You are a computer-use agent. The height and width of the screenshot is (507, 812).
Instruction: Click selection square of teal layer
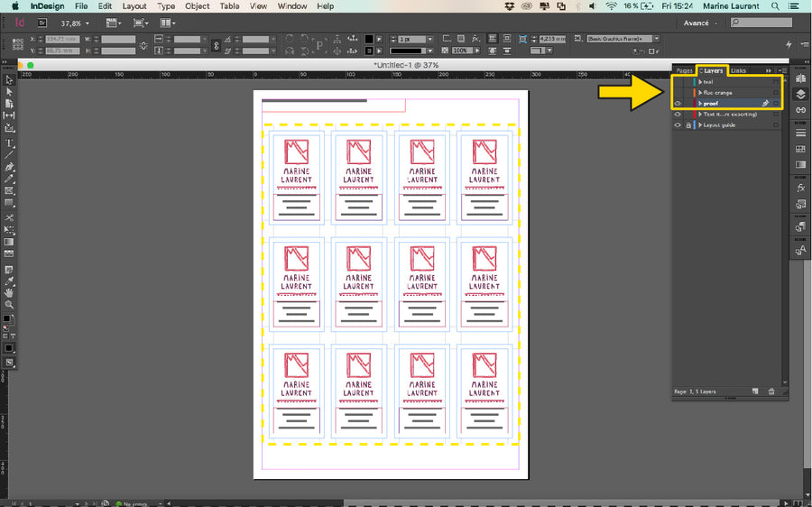coord(776,82)
